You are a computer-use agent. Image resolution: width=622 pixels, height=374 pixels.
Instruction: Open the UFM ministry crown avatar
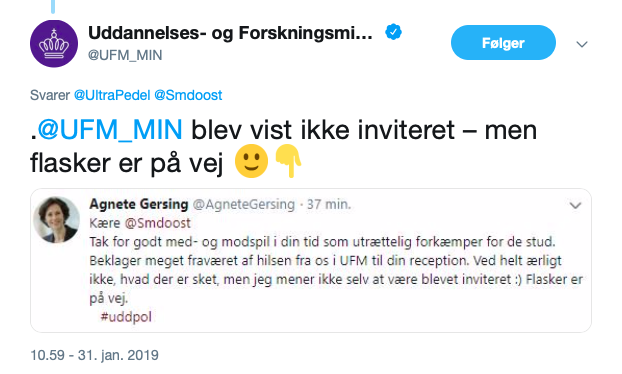click(54, 44)
